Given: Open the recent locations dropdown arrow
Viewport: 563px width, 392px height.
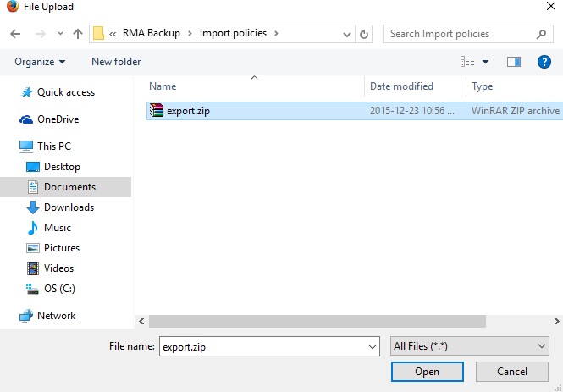Looking at the screenshot, I should (59, 34).
